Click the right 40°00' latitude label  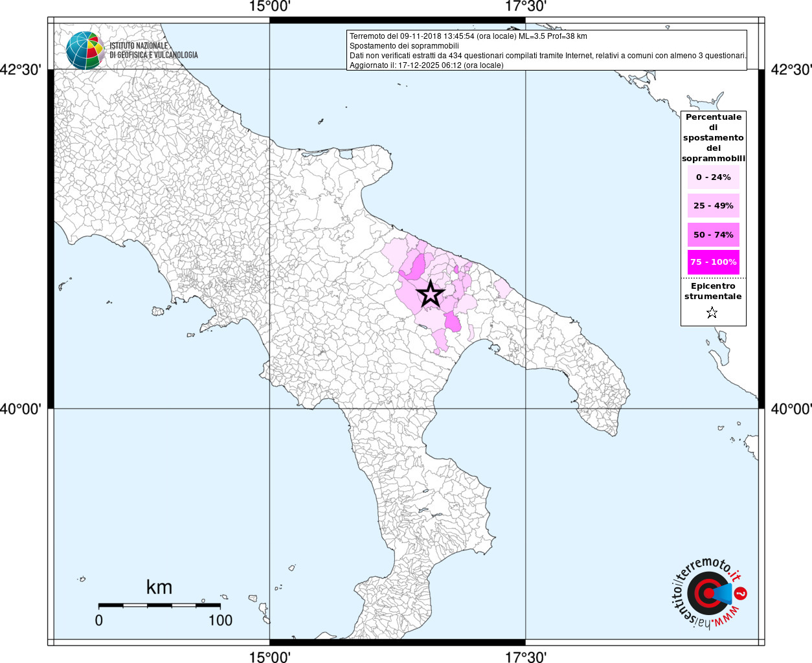point(791,409)
